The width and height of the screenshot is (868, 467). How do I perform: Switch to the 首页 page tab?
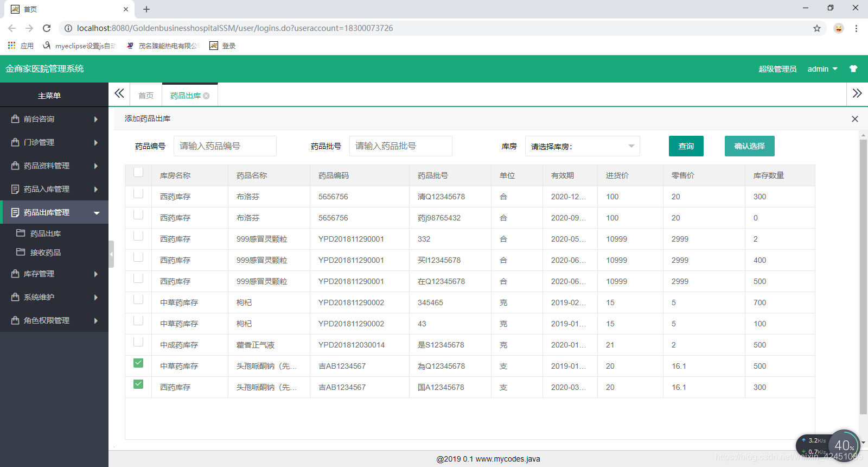(x=146, y=96)
